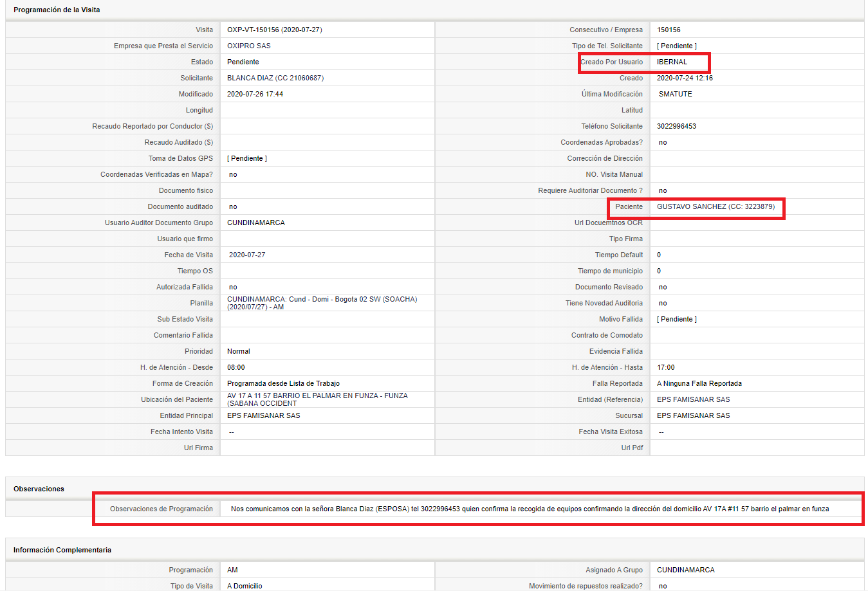Image resolution: width=868 pixels, height=591 pixels.
Task: Click the Url Pdf field label
Action: [632, 448]
